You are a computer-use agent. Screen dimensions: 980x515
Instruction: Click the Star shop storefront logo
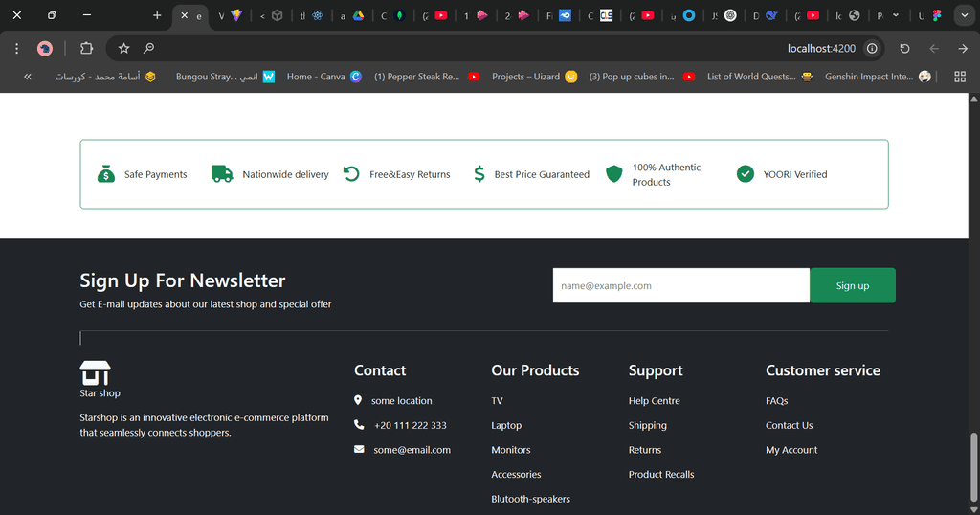(95, 371)
